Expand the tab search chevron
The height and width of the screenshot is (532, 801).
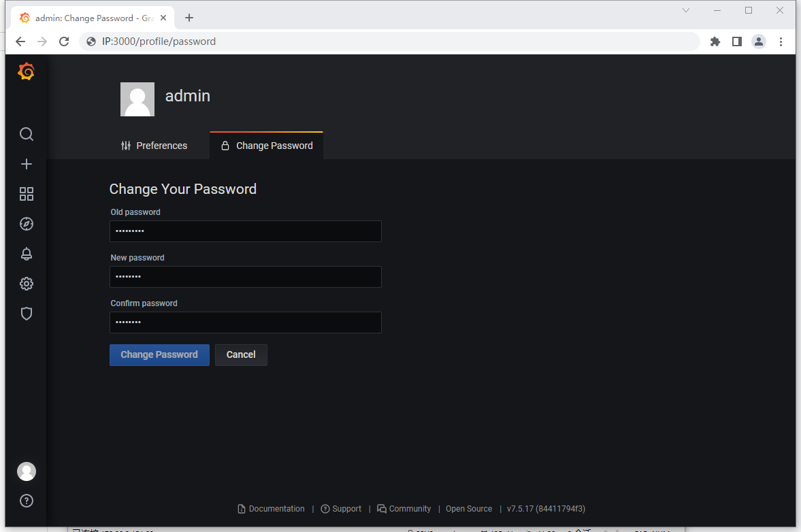[x=686, y=10]
